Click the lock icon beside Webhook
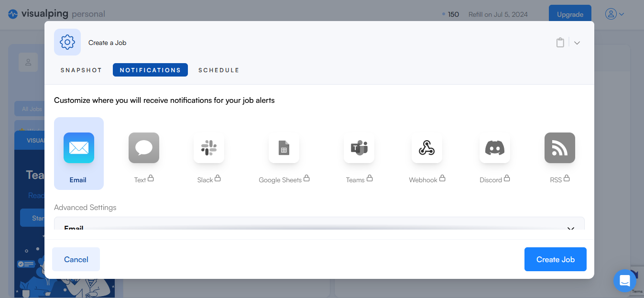 click(442, 178)
